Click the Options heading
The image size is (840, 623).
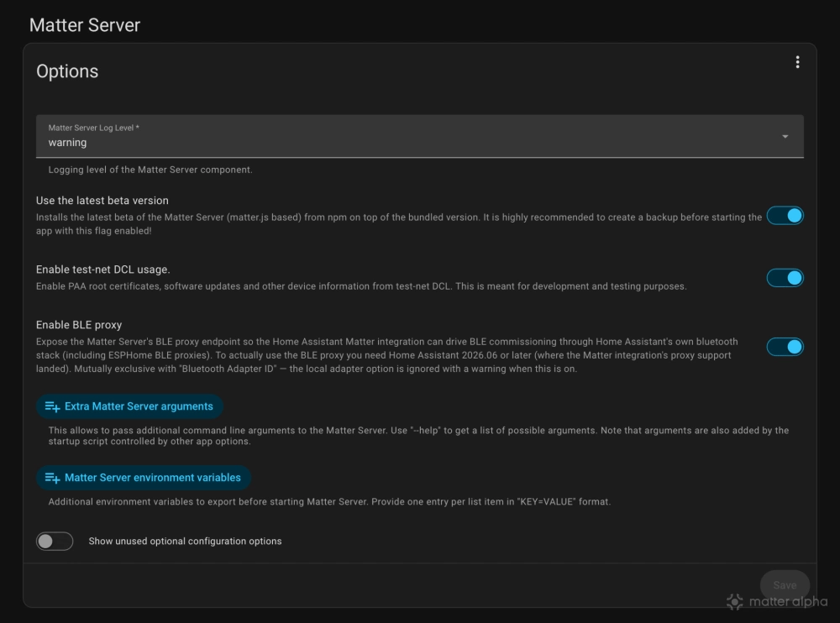point(67,71)
